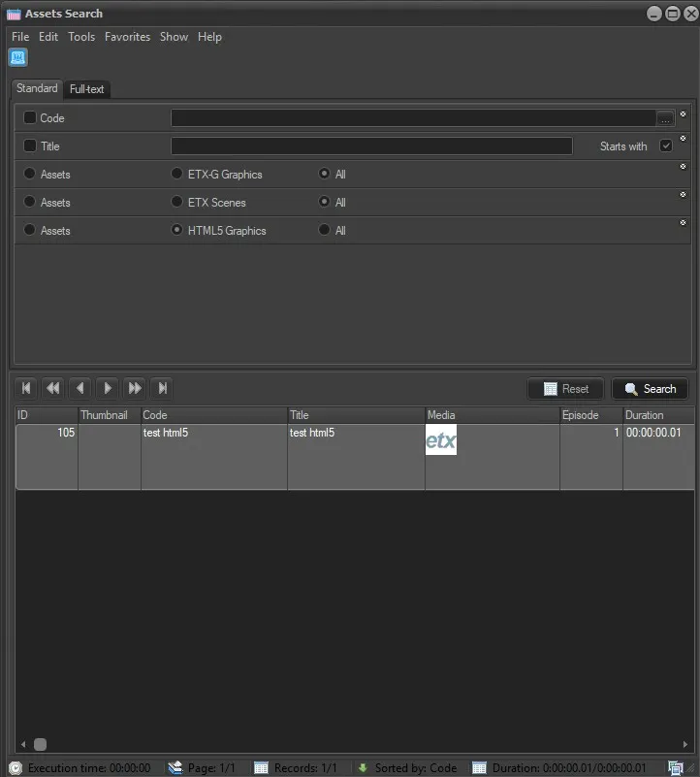Select the ETX Scenes radio button
Image resolution: width=700 pixels, height=777 pixels.
[x=176, y=203]
